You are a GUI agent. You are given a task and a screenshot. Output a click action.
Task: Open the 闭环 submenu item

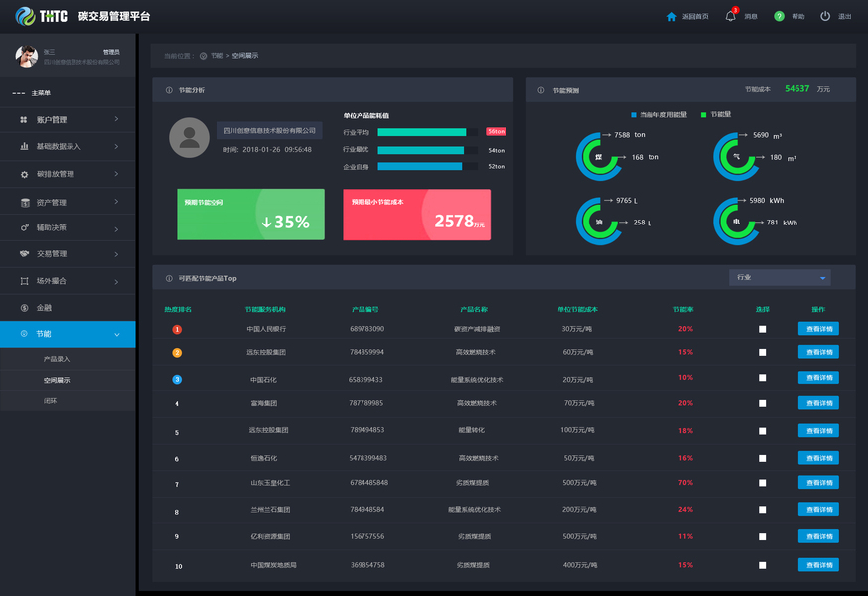tap(68, 401)
